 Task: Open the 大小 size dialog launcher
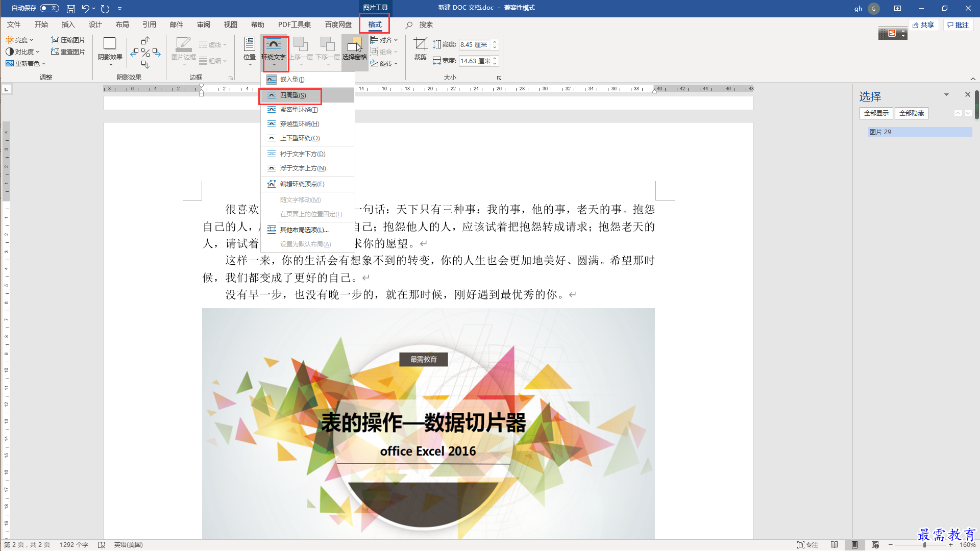tap(499, 78)
